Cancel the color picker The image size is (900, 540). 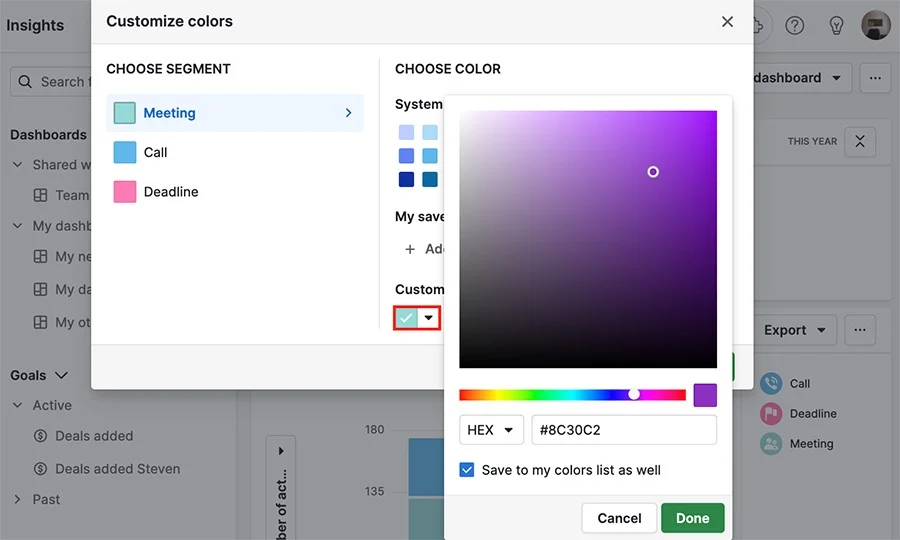click(x=619, y=518)
